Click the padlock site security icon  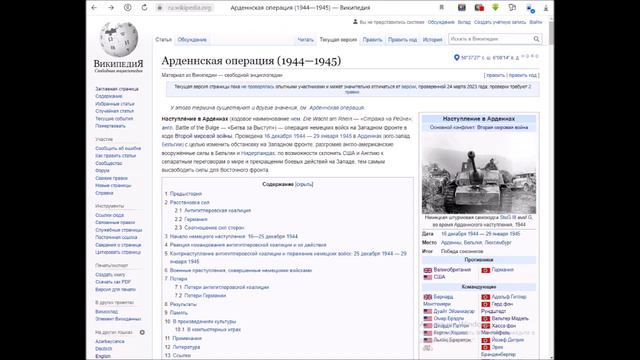[160, 8]
